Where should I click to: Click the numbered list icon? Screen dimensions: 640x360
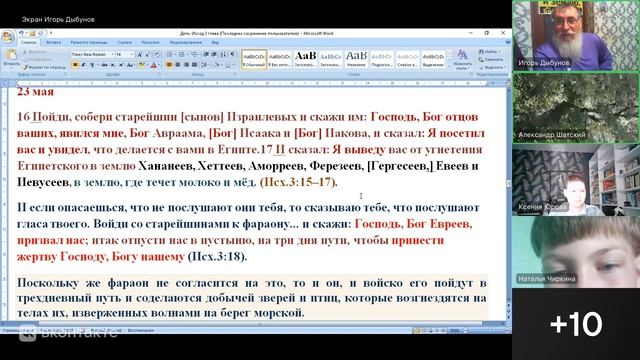tap(182, 54)
